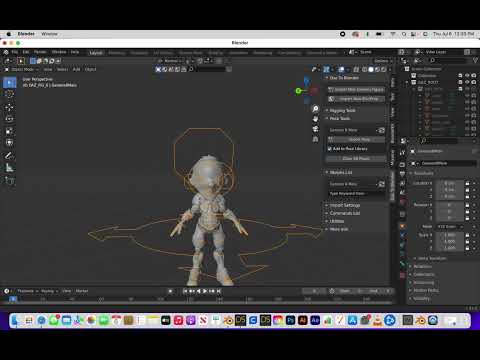Screen dimensions: 480x360
Task: Select the Add Cube tool
Action: click(9, 180)
